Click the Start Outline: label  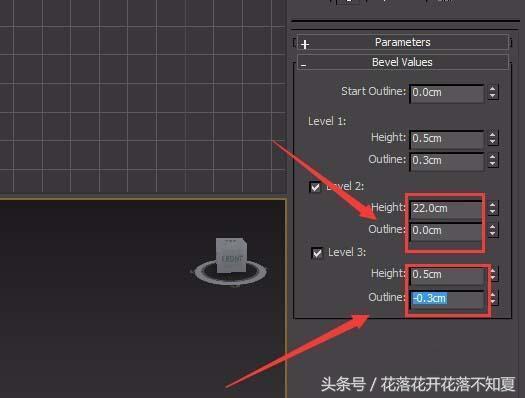[373, 91]
